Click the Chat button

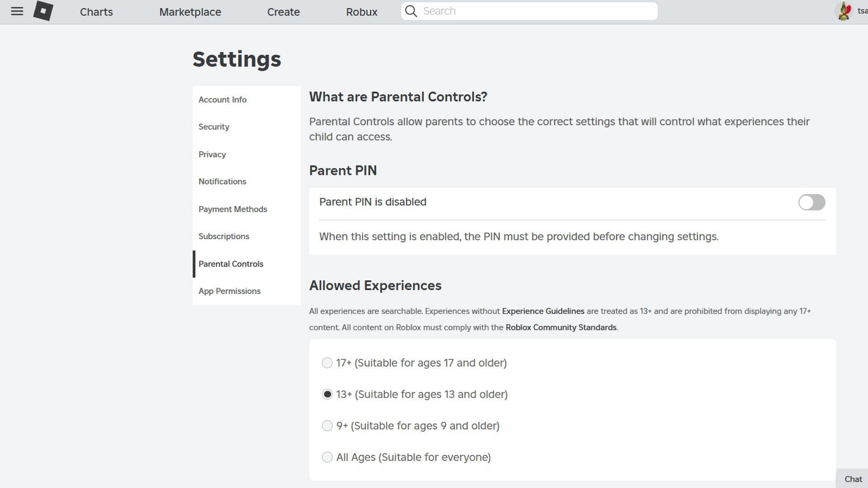(x=854, y=479)
